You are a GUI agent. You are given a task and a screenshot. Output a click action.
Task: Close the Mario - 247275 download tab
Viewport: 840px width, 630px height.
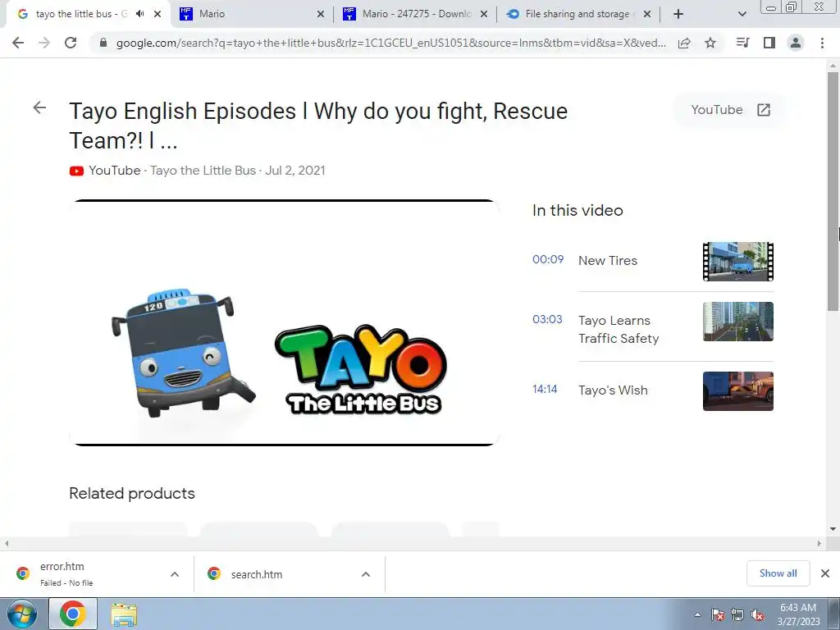pyautogui.click(x=484, y=14)
